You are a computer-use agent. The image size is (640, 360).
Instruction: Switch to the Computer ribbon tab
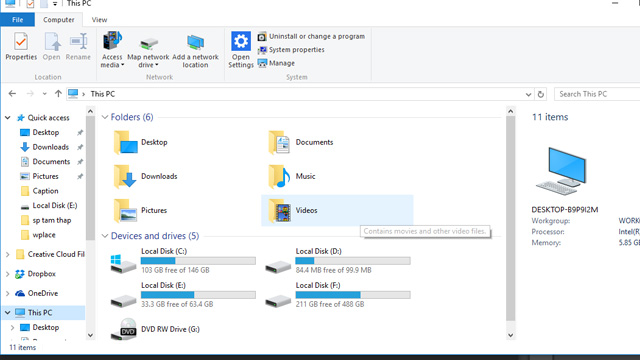coord(59,20)
